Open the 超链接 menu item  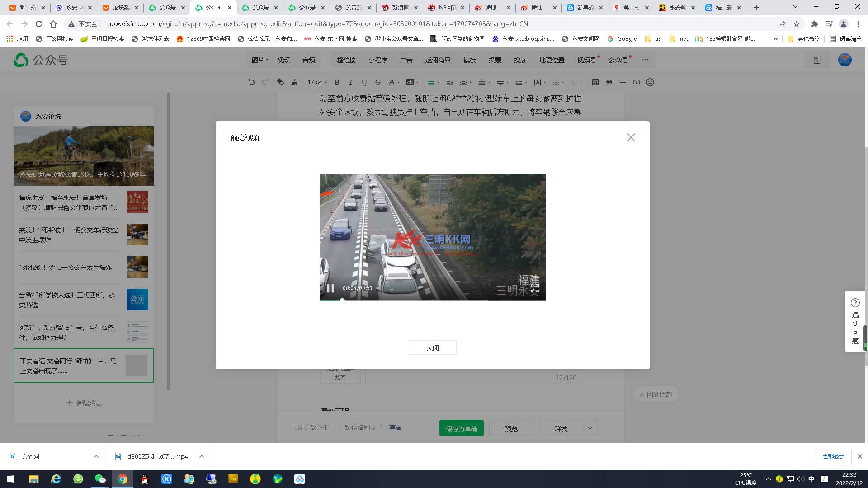click(x=346, y=60)
